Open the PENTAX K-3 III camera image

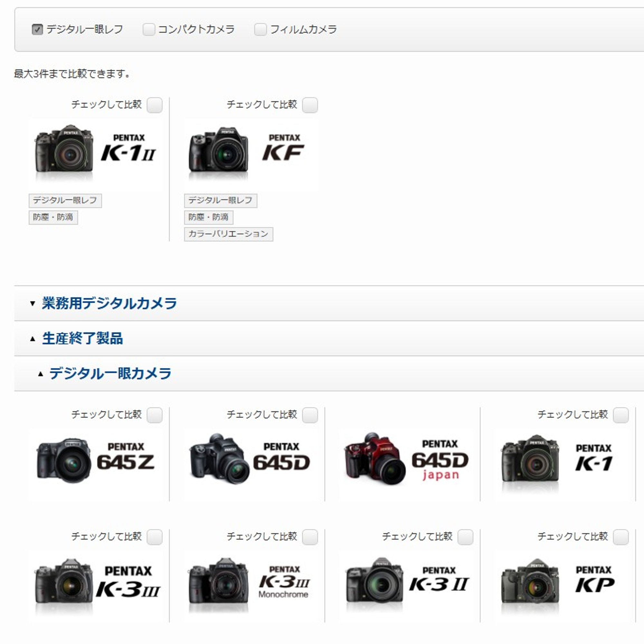[64, 581]
